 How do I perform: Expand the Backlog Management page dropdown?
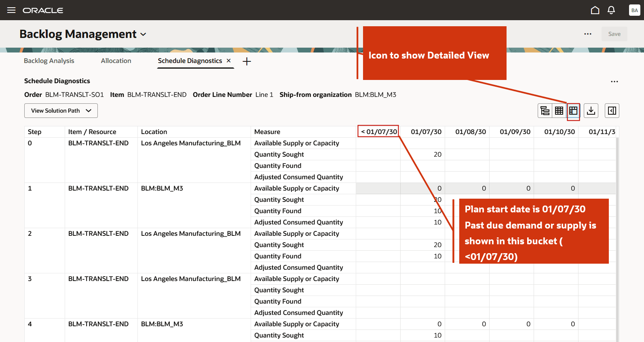[x=143, y=35]
